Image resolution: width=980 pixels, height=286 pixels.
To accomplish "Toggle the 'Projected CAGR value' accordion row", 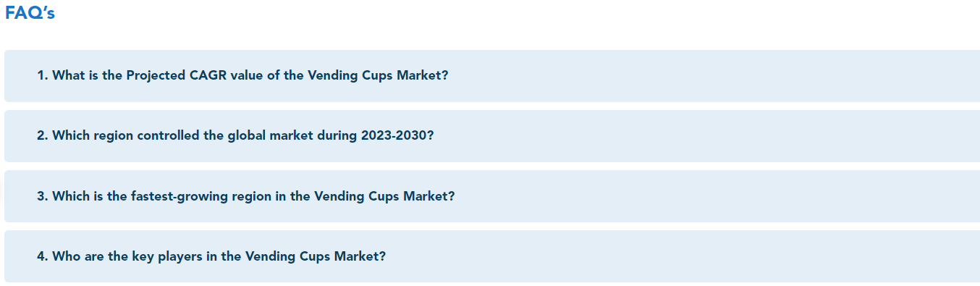I will coord(492,76).
